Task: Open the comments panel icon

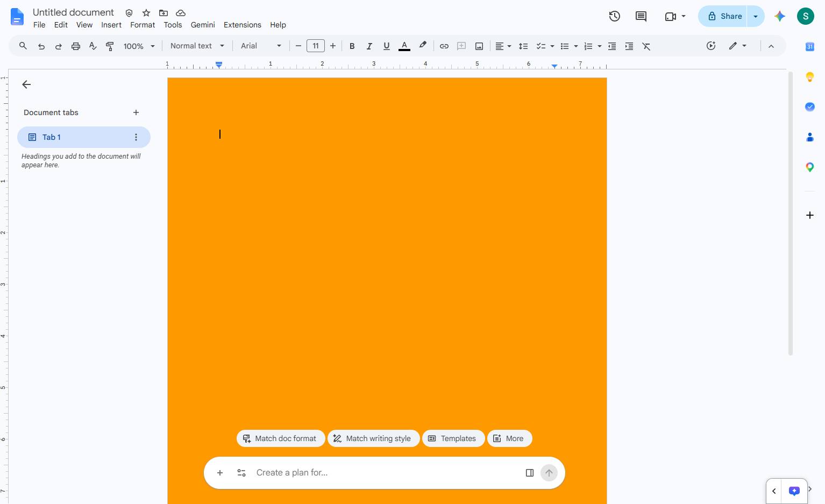Action: click(x=641, y=16)
